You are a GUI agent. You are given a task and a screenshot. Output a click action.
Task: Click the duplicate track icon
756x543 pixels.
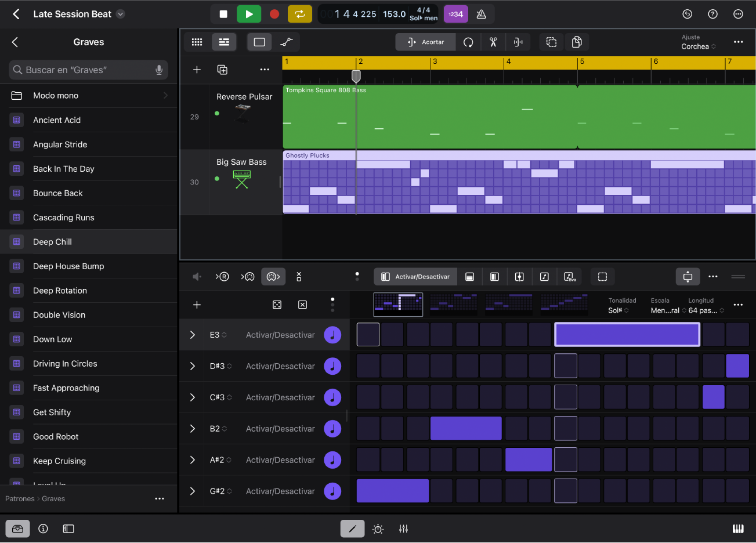(x=222, y=70)
